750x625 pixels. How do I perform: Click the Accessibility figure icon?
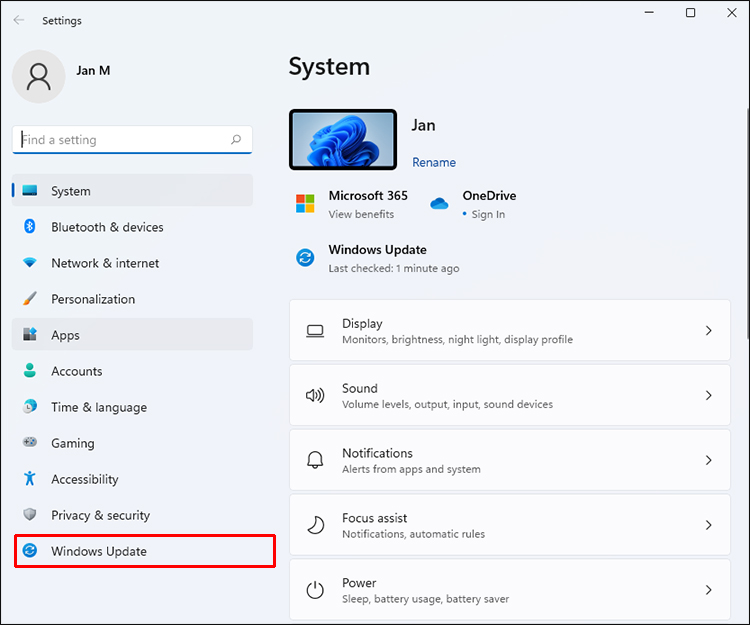coord(30,478)
